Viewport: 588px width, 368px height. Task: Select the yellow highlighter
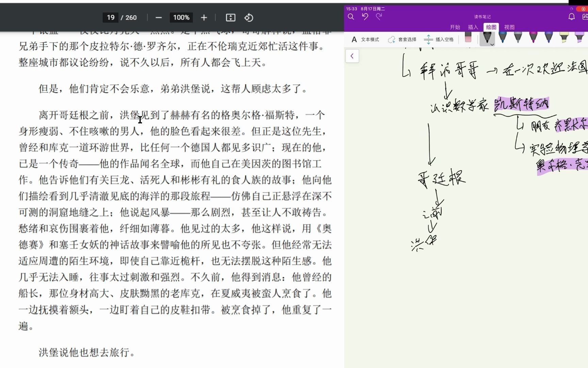point(564,37)
